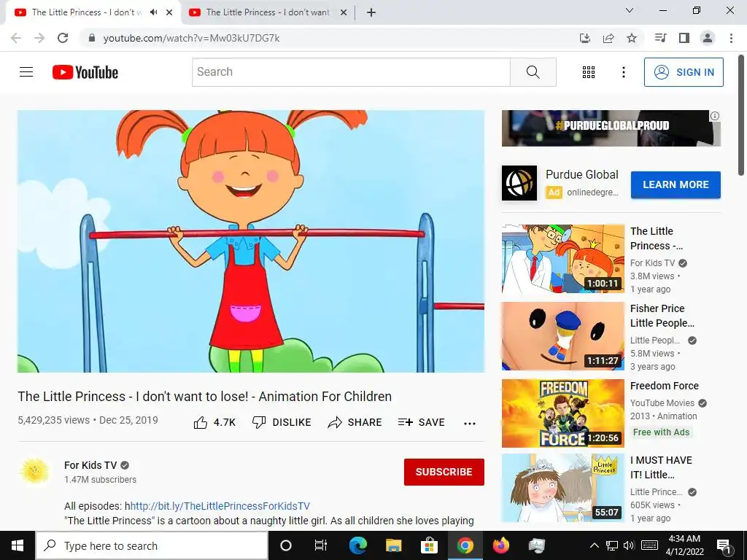Go to YouTube home via logo

click(85, 72)
